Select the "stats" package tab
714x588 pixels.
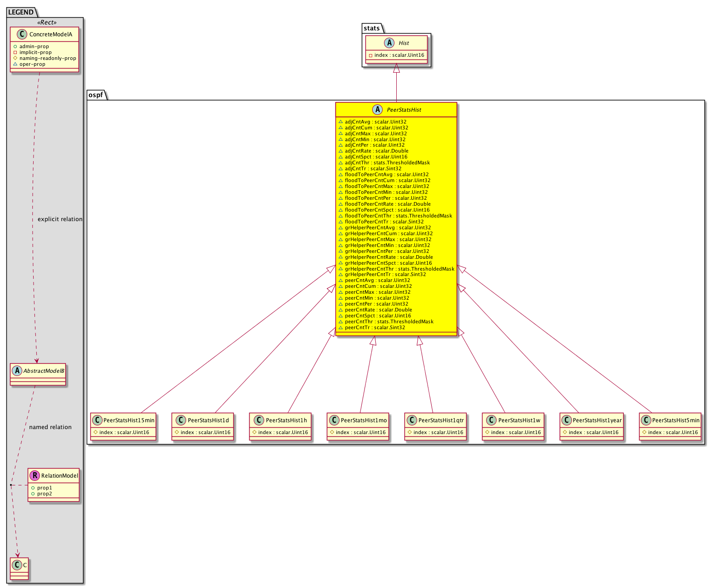[x=371, y=28]
